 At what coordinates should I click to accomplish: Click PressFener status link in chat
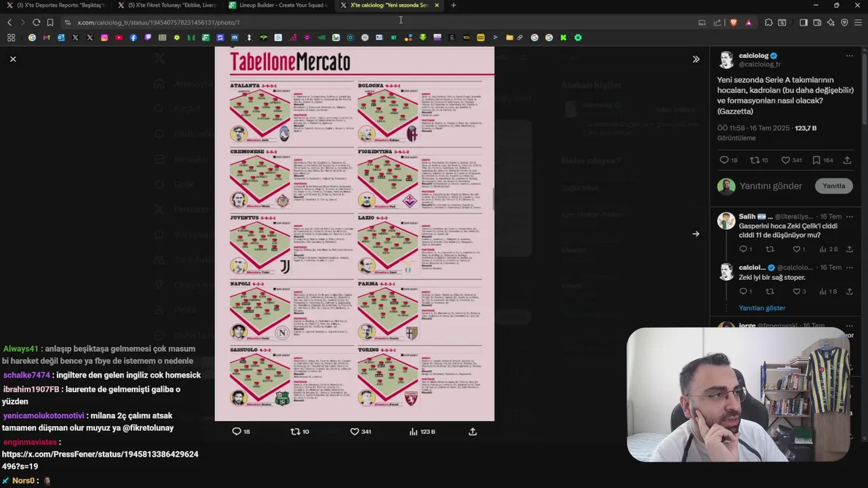pos(100,460)
